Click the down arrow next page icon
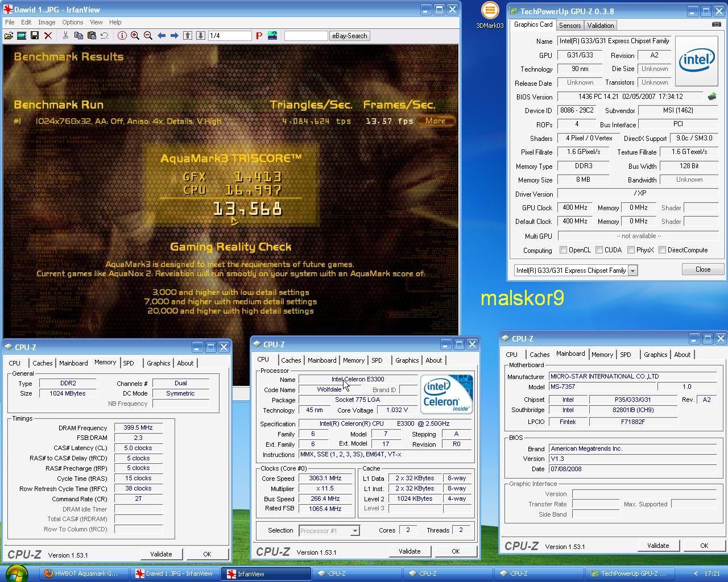Image resolution: width=728 pixels, height=582 pixels. pos(201,36)
